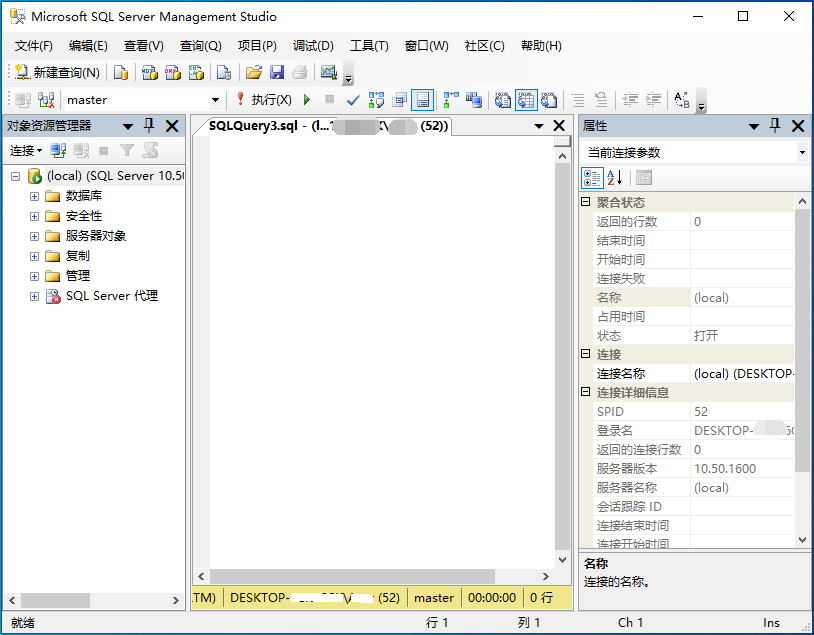Open the Query Options icon

[399, 100]
